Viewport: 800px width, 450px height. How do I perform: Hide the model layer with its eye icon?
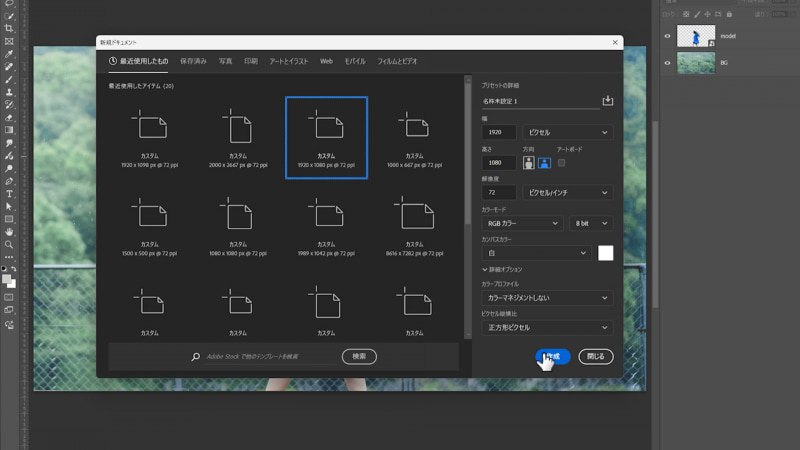pyautogui.click(x=667, y=36)
